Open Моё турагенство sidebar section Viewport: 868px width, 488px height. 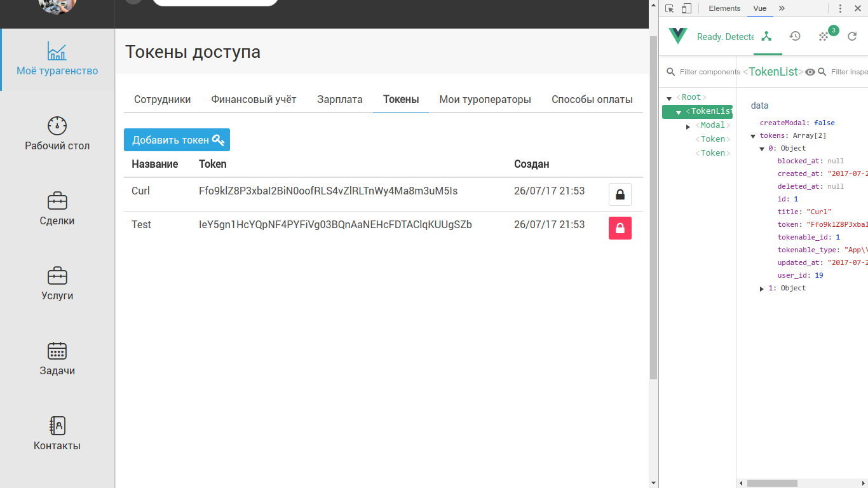pos(57,60)
